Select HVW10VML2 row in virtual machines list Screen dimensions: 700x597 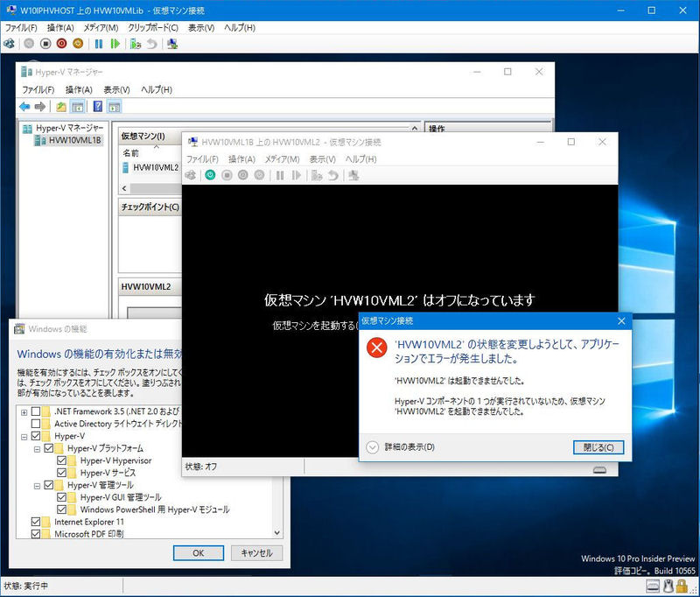point(150,167)
